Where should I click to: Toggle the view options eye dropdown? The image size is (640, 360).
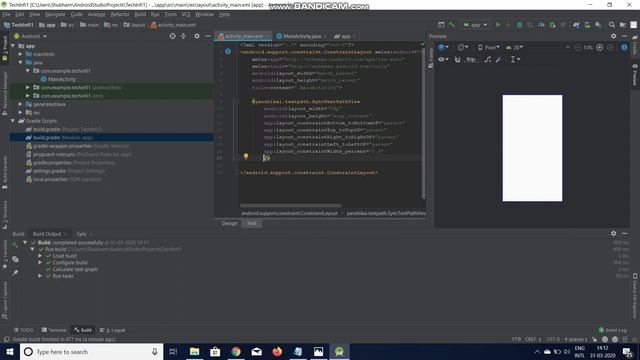(x=443, y=59)
